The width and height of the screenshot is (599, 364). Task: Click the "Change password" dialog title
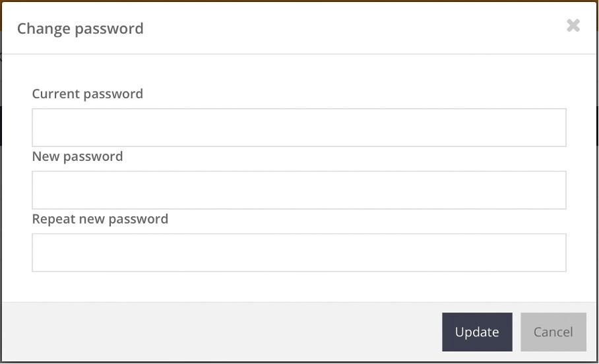pos(80,28)
